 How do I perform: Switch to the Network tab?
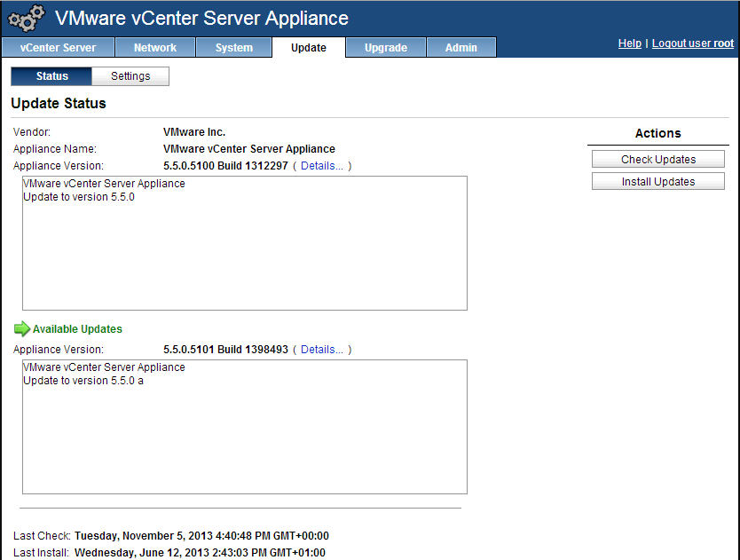(155, 48)
